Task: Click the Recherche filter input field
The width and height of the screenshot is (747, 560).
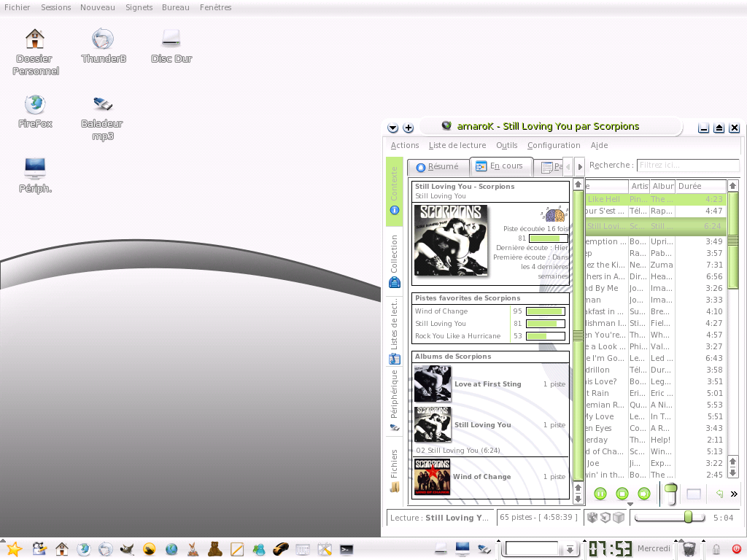Action: (x=688, y=166)
